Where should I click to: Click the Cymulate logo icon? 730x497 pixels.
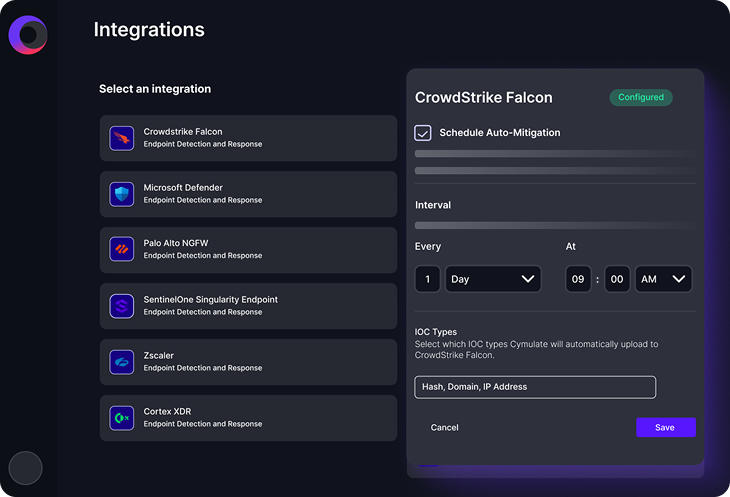coord(28,35)
